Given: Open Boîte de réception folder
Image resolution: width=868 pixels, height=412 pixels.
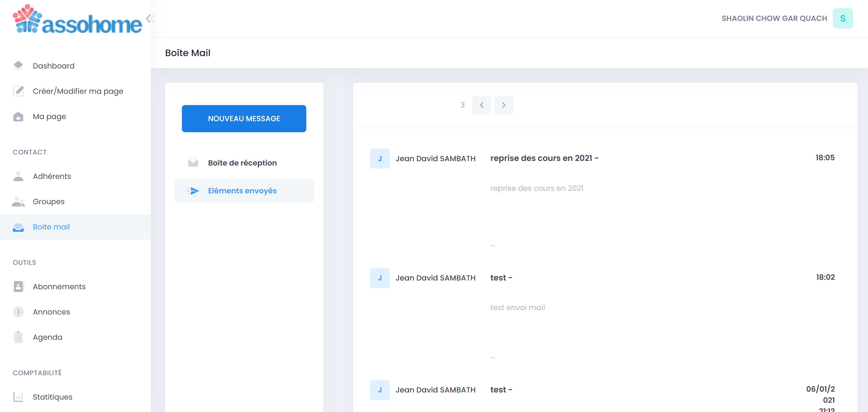Looking at the screenshot, I should click(x=242, y=163).
